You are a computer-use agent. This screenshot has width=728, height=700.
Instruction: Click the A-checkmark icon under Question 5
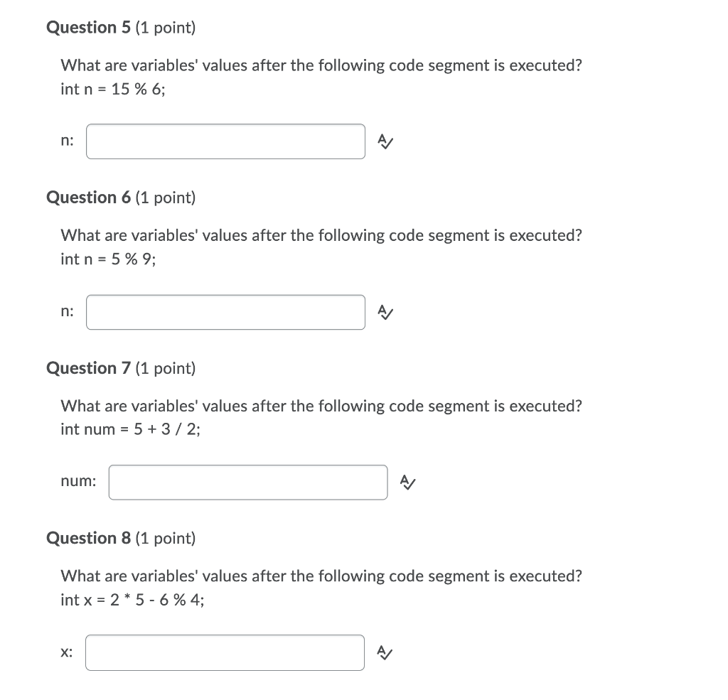(x=385, y=141)
